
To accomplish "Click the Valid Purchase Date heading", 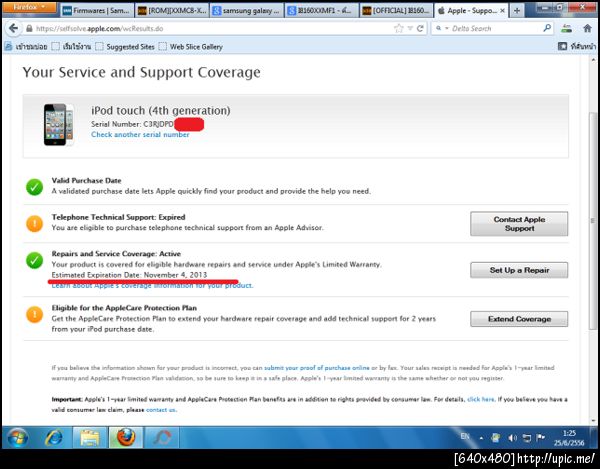I will 86,180.
